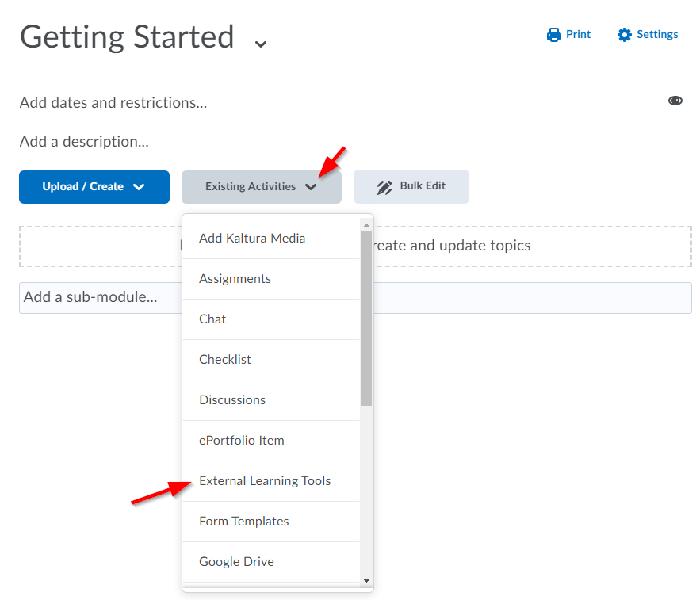This screenshot has width=700, height=600.
Task: Select ePortfolio Item entry
Action: tap(242, 441)
